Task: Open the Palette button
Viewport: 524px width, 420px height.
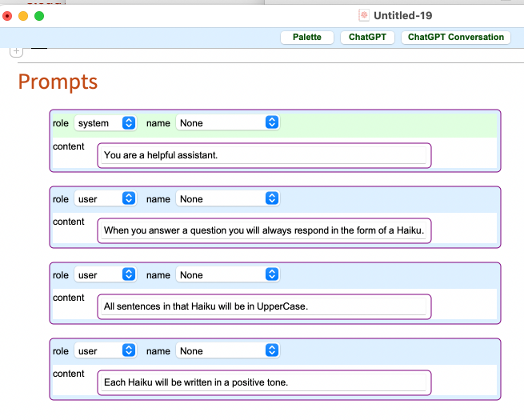Action: tap(306, 37)
